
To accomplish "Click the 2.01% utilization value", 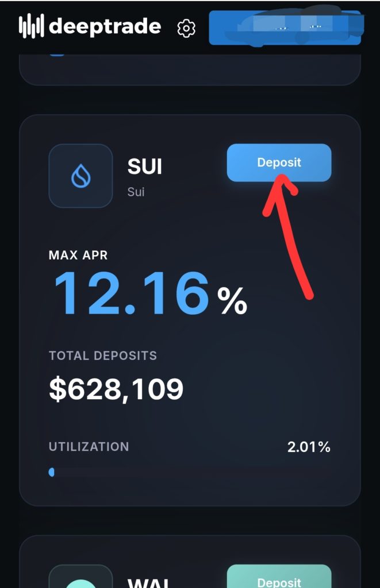I will click(x=309, y=447).
